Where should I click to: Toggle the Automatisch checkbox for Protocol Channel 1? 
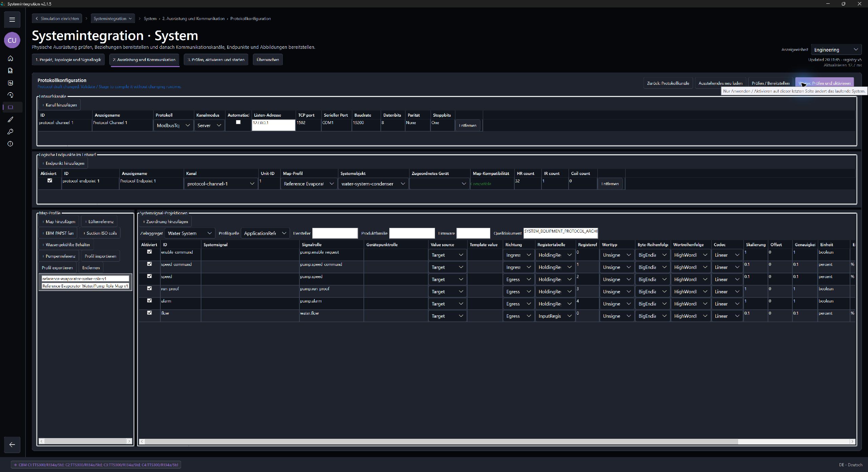[x=238, y=122]
